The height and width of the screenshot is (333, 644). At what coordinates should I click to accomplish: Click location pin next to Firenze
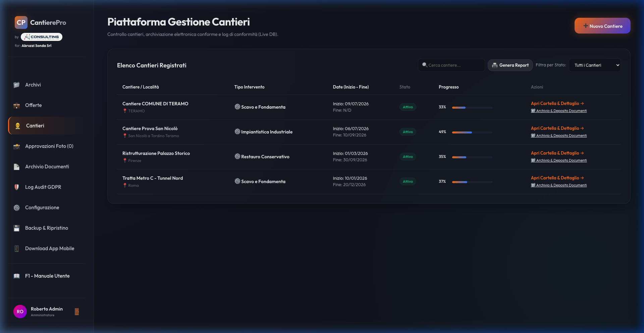(125, 161)
